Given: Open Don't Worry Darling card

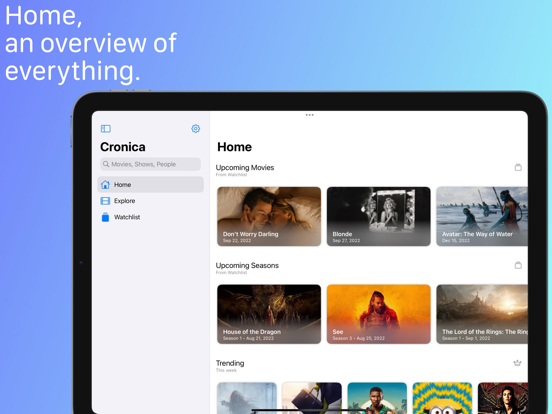Looking at the screenshot, I should [269, 216].
